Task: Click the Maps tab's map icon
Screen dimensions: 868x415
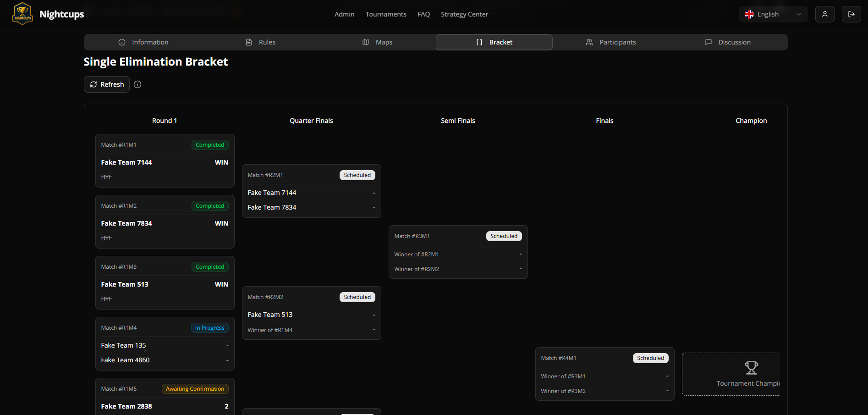Action: click(366, 42)
